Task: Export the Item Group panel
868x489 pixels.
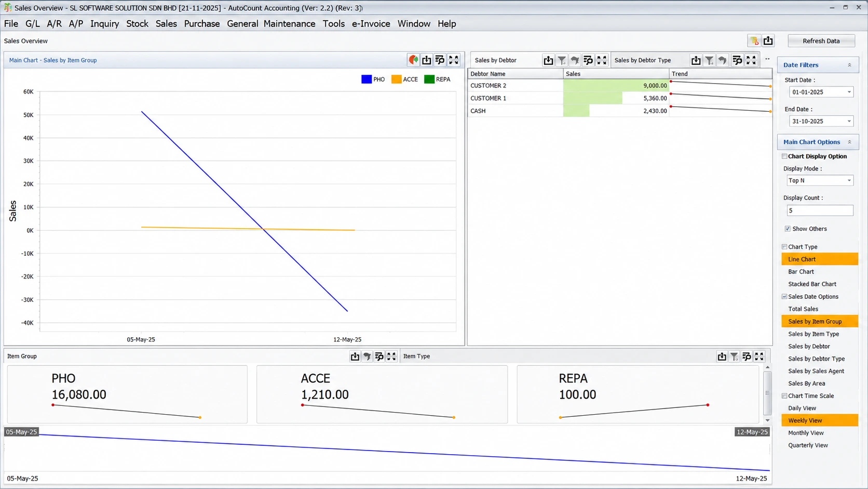Action: [355, 356]
